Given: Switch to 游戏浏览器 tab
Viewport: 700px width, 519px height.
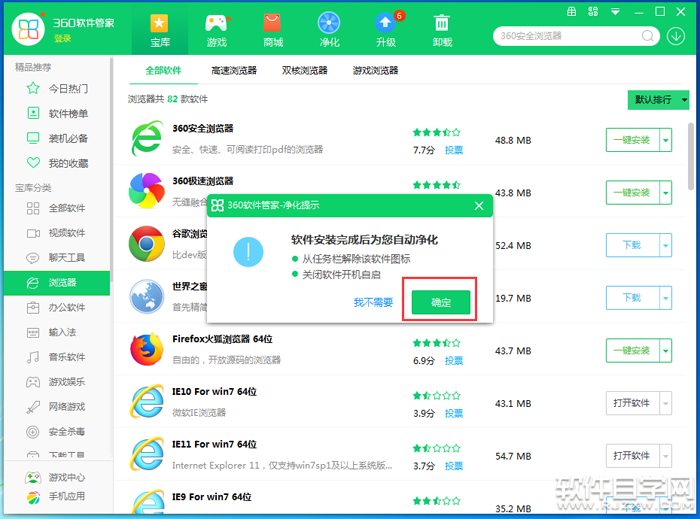Looking at the screenshot, I should click(375, 71).
